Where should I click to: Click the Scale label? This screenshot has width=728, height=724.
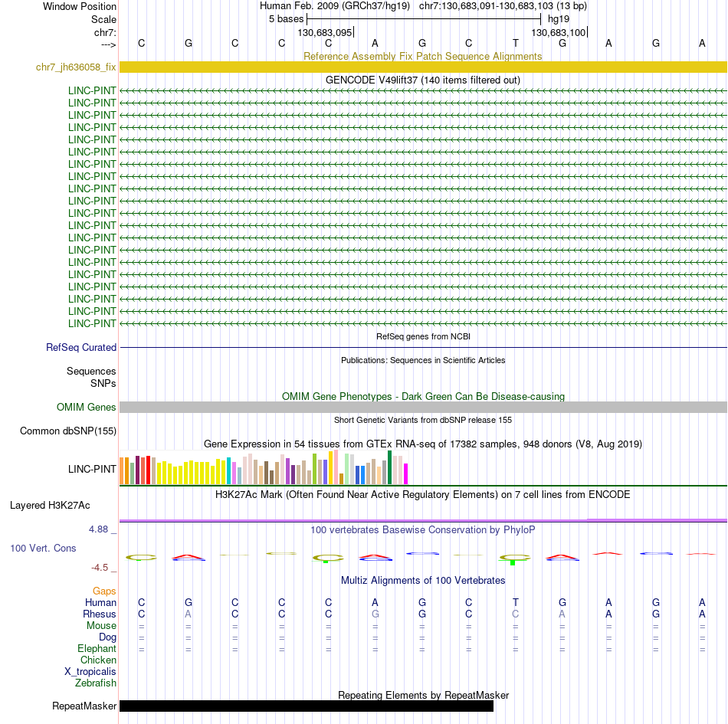coord(103,19)
